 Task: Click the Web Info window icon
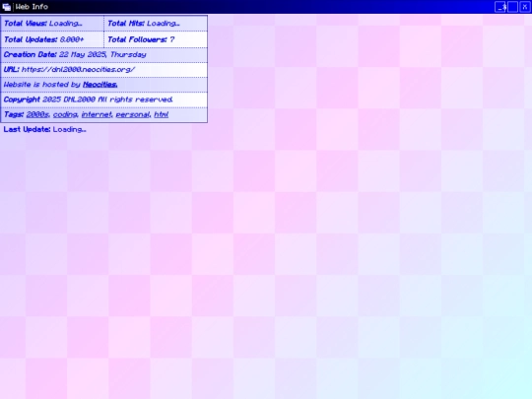(6, 7)
